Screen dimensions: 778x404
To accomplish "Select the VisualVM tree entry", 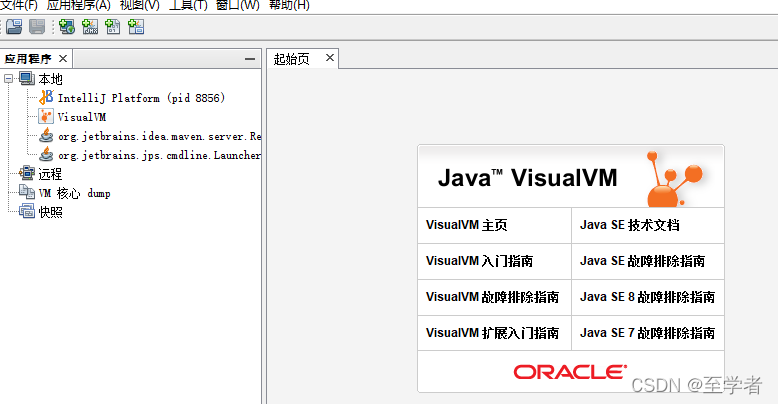I will [82, 117].
